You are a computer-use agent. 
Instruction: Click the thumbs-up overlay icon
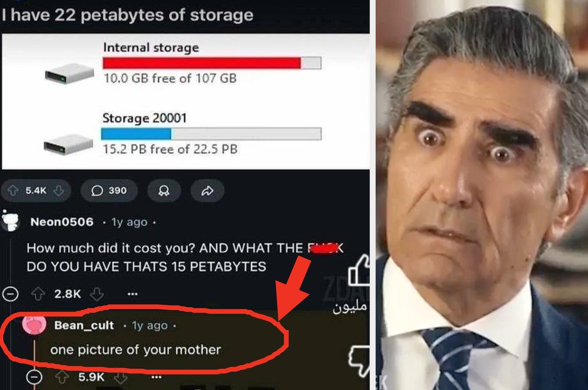pyautogui.click(x=358, y=272)
